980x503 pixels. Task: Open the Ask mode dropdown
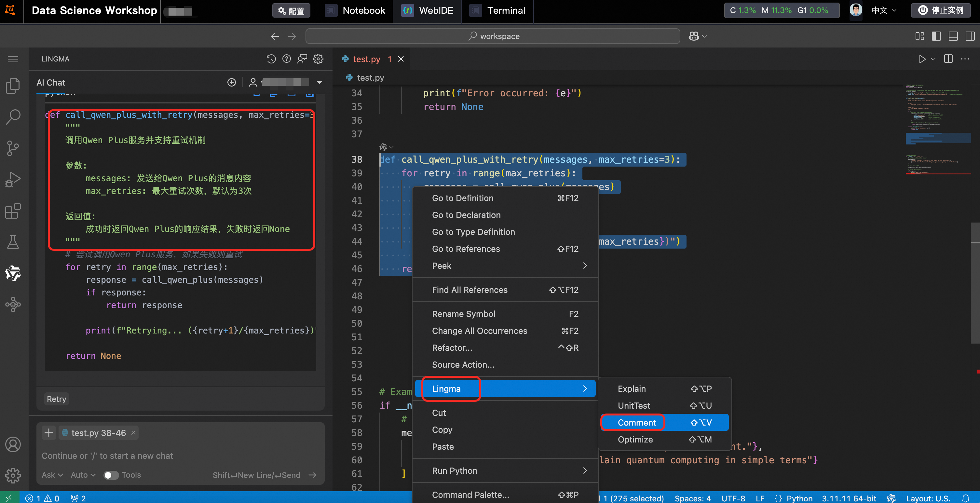(52, 475)
